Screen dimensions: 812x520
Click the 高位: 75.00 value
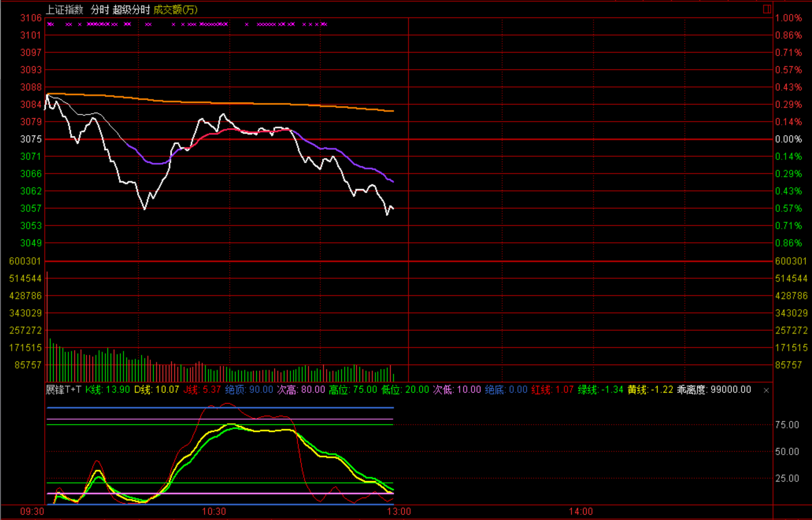click(x=353, y=389)
